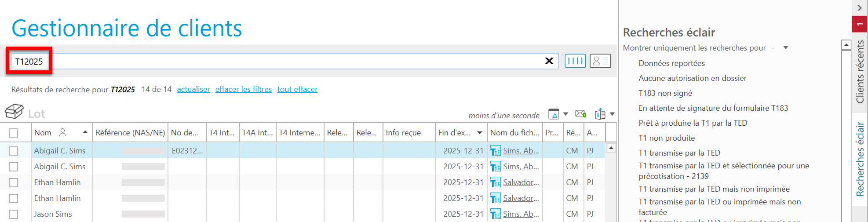Viewport: 868px width, 222px height.
Task: Select the checkbox for Jason Sims
Action: (14, 214)
